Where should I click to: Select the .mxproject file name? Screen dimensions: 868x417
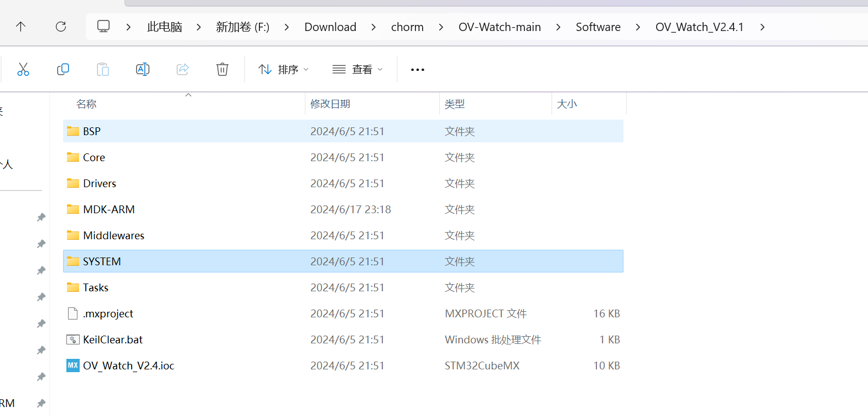(108, 313)
